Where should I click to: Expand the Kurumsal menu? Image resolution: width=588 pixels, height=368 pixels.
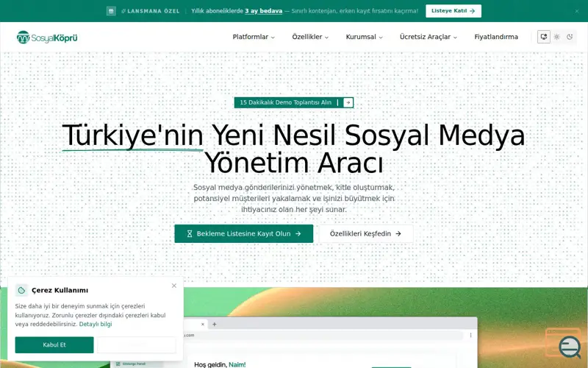coord(364,37)
